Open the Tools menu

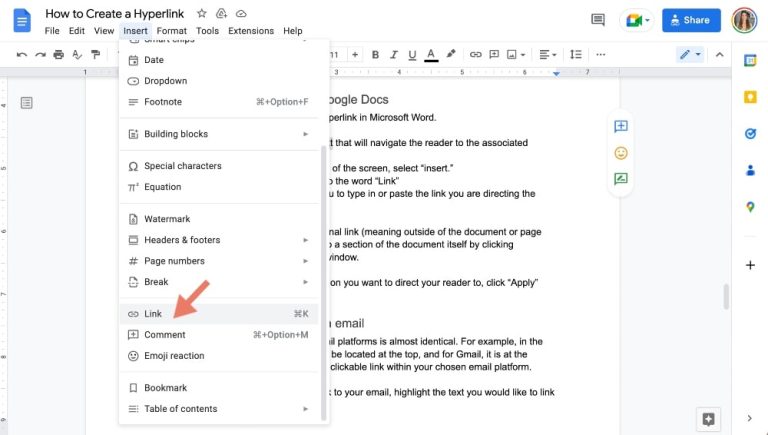coord(207,31)
